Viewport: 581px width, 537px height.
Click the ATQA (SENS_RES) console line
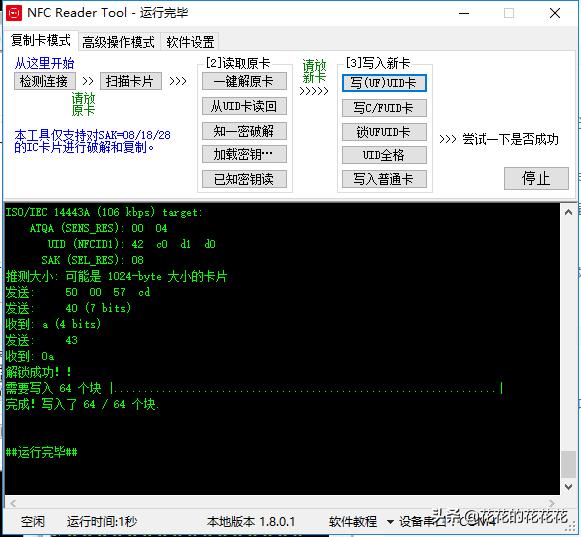pyautogui.click(x=99, y=228)
